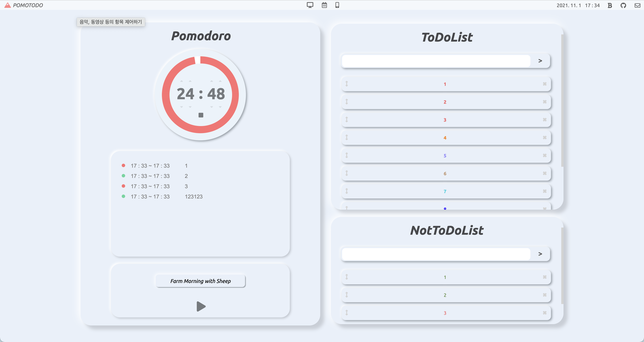The width and height of the screenshot is (644, 342).
Task: Open the blog B icon
Action: 610,5
